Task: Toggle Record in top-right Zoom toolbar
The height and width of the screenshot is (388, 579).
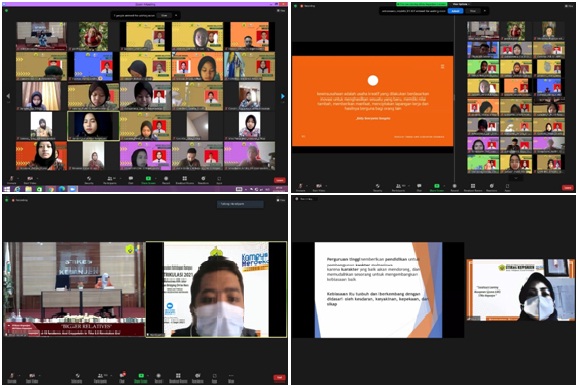Action: [455, 187]
